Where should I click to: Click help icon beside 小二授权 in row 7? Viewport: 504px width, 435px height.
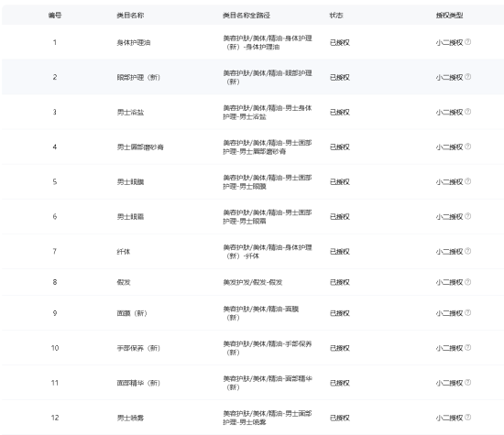468,251
